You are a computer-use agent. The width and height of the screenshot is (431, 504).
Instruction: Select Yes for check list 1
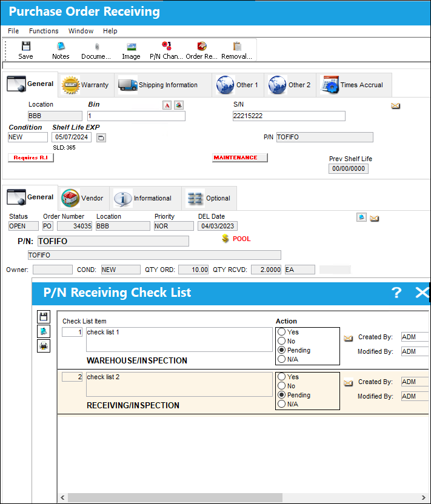tap(281, 332)
